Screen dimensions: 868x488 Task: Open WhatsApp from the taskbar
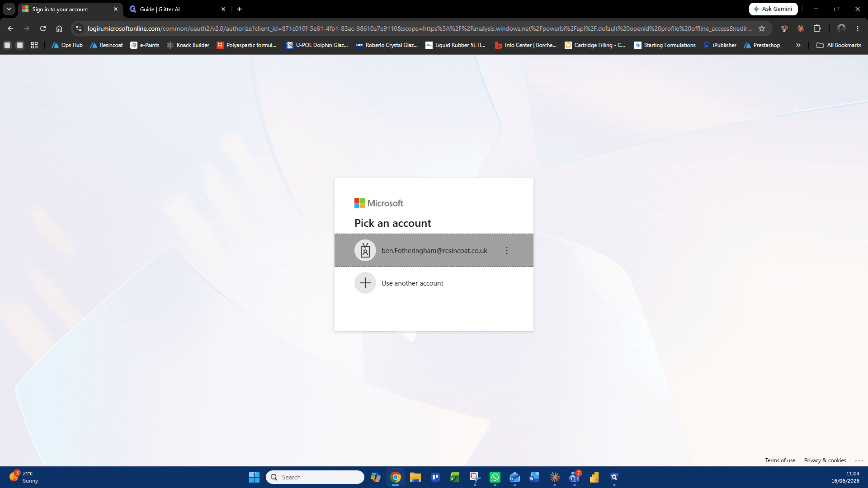495,477
